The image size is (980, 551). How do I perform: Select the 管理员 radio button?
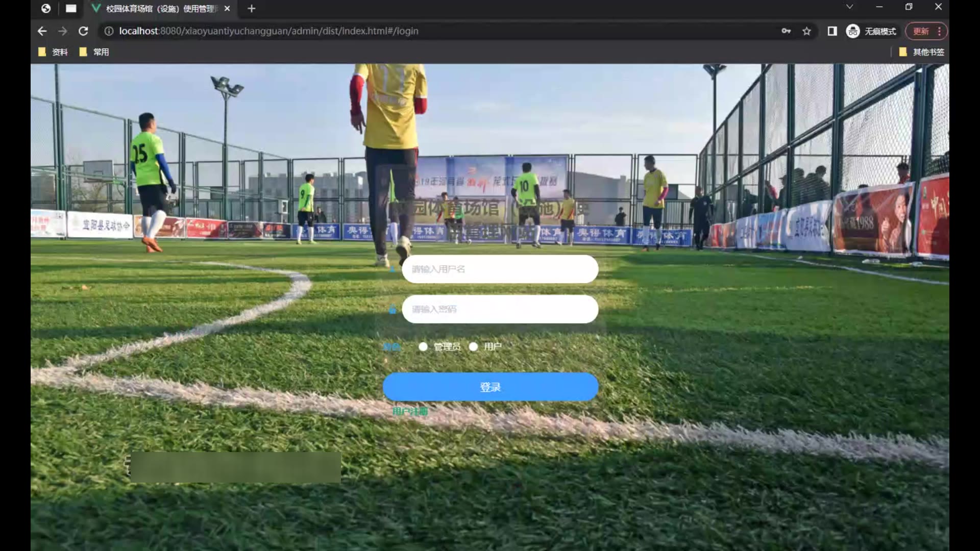click(423, 347)
